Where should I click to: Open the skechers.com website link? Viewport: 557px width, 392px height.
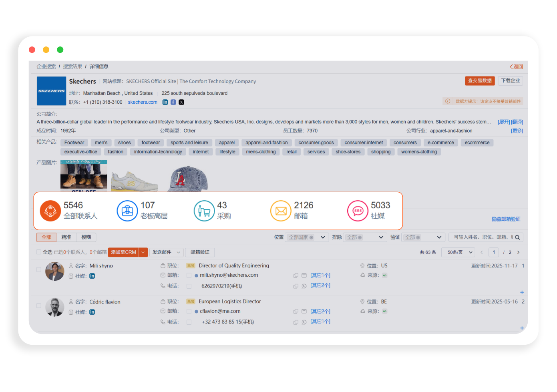[x=143, y=102]
